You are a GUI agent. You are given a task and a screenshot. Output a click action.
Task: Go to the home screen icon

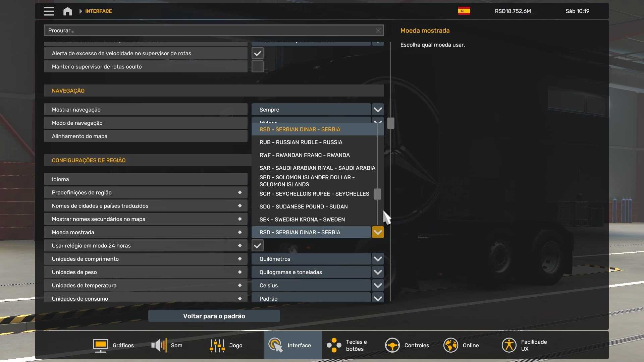[67, 11]
